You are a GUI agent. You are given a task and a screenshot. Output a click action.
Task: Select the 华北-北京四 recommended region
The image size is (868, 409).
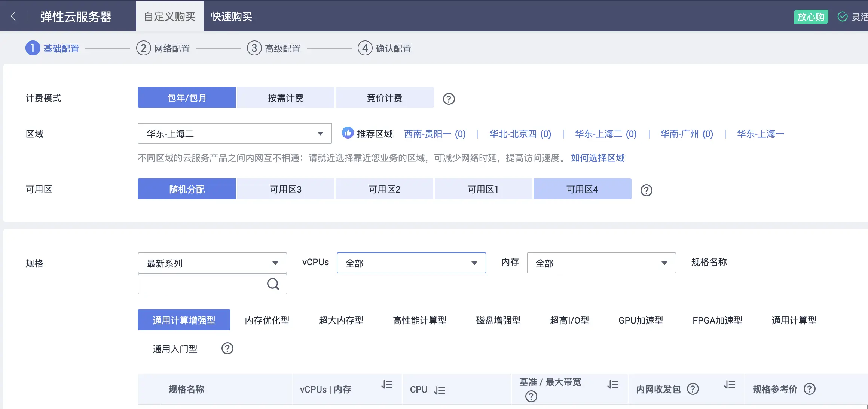(x=520, y=134)
